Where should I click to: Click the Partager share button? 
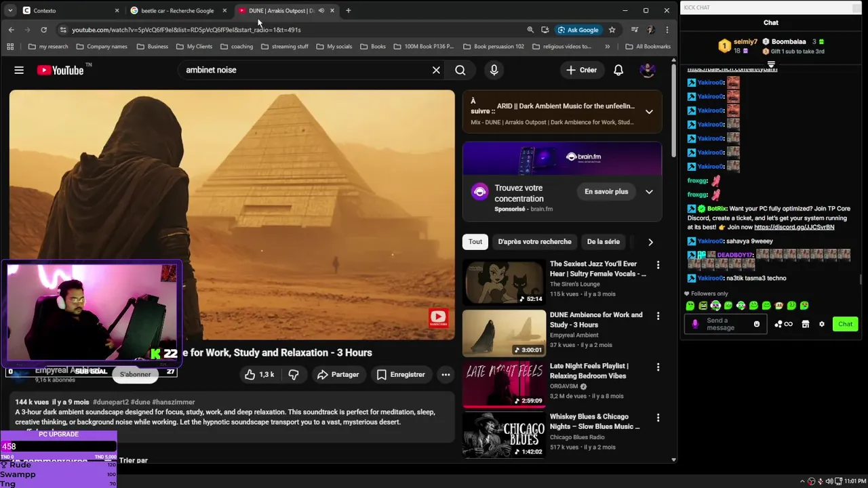point(338,374)
